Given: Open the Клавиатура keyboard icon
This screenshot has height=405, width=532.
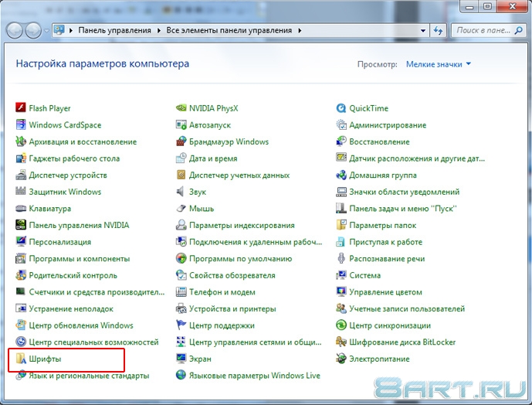Looking at the screenshot, I should pyautogui.click(x=21, y=208).
